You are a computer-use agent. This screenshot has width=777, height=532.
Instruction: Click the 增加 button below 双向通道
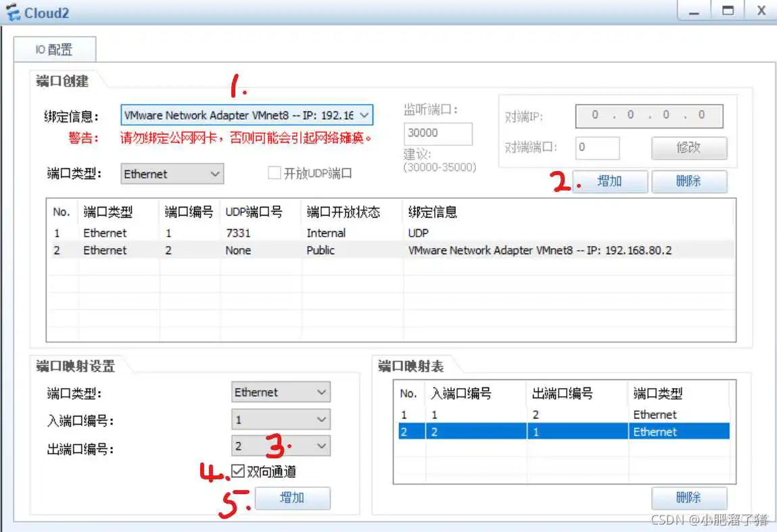point(293,498)
